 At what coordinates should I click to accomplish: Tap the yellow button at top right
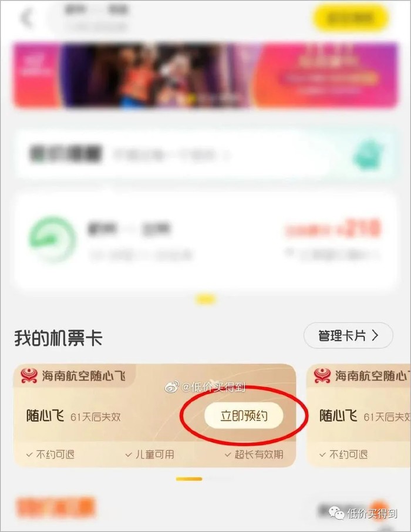click(351, 18)
